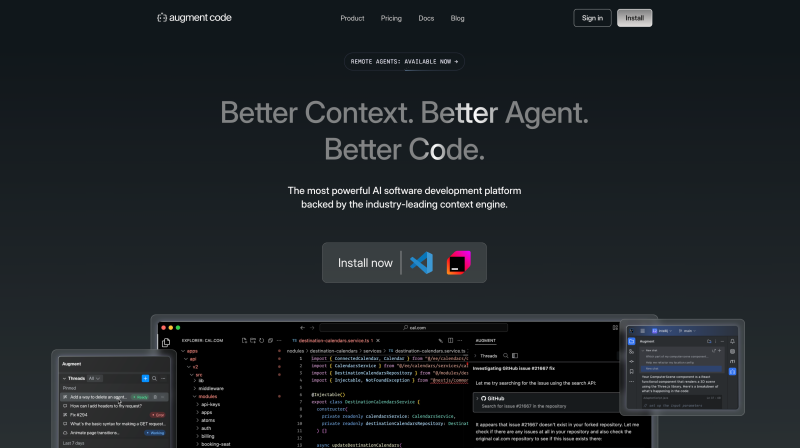Viewport: 800px width, 448px height.
Task: Click the bookmark icon in JetBrains sidebar
Action: [x=632, y=371]
